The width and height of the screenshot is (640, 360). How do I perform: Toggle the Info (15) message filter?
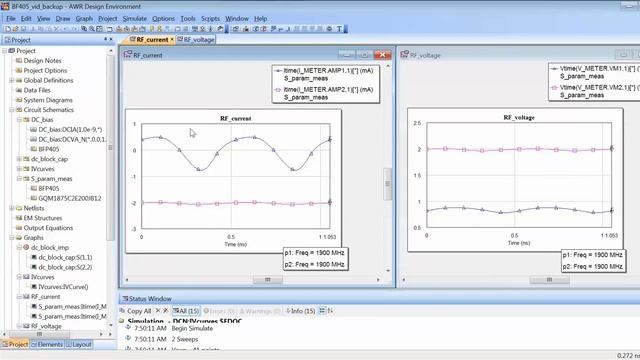300,311
